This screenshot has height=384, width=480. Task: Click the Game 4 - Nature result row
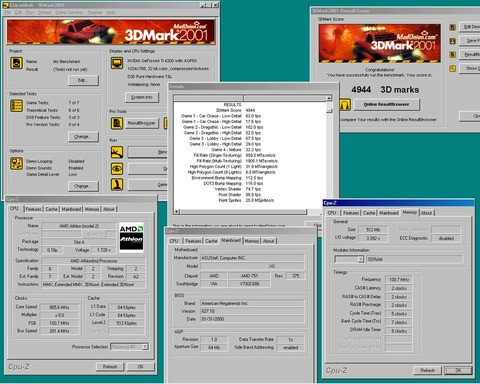point(236,150)
